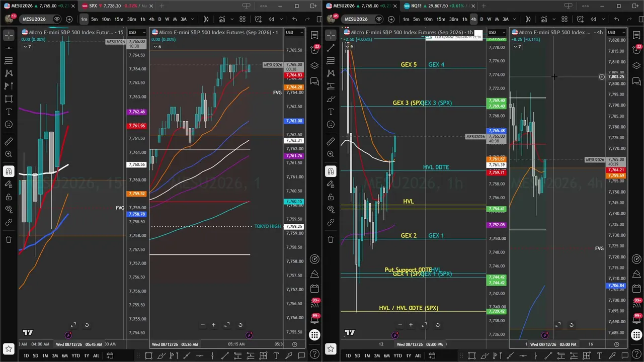Remove objects trash icon in left window
644x362 pixels.
(9, 239)
